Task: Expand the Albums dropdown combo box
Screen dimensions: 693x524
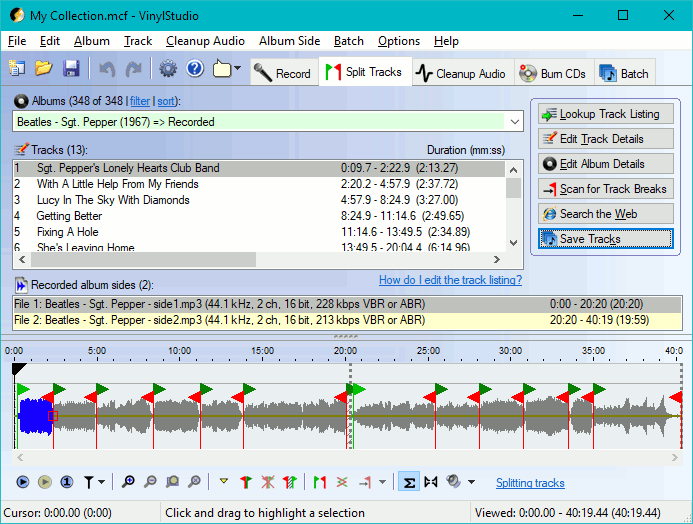Action: [x=514, y=121]
